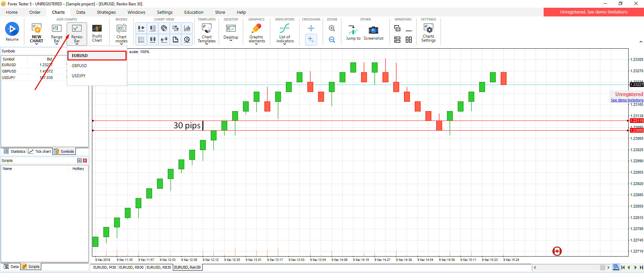
Task: Open Charts Settings
Action: point(428,33)
